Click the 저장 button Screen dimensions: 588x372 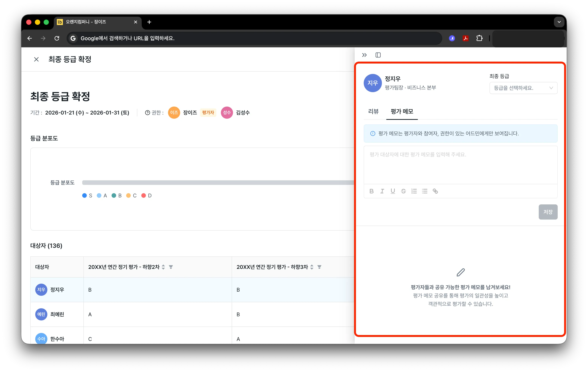(548, 212)
